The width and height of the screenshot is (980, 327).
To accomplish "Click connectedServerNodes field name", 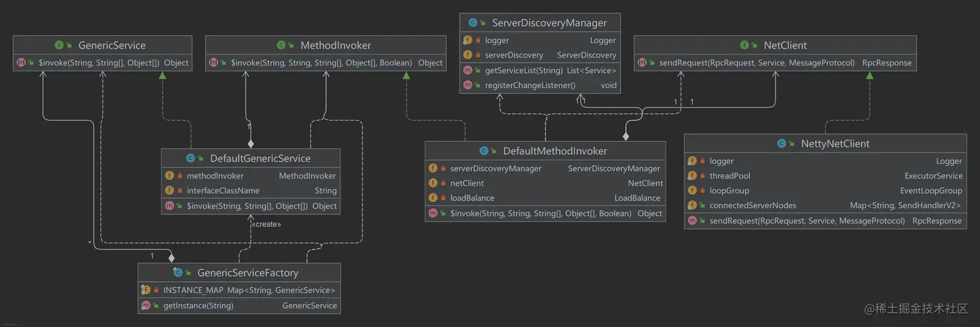I will (753, 205).
